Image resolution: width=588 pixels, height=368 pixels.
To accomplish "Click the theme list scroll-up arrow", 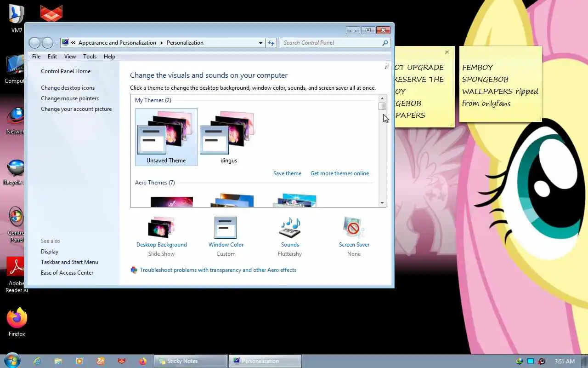I will coord(382,98).
